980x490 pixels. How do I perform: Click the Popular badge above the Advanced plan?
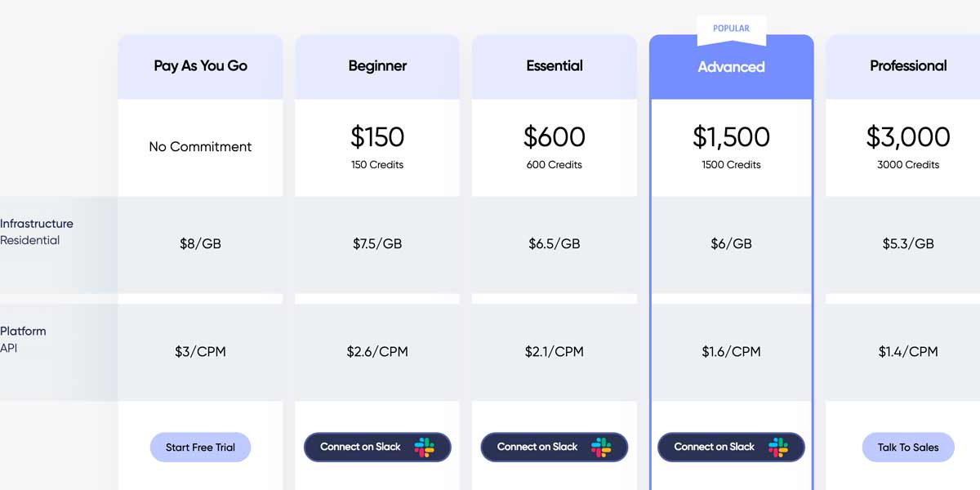[x=731, y=29]
